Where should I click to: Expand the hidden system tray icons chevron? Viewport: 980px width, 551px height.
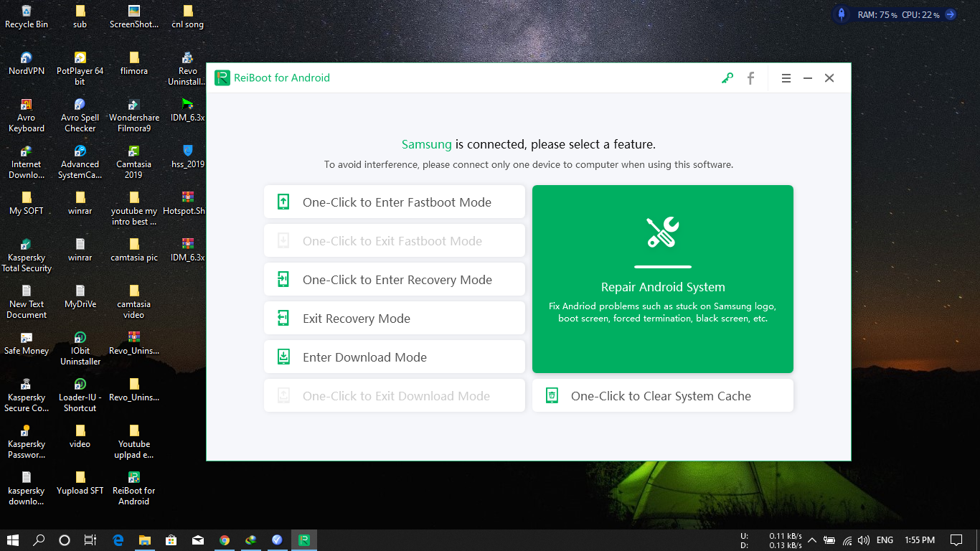click(x=812, y=540)
